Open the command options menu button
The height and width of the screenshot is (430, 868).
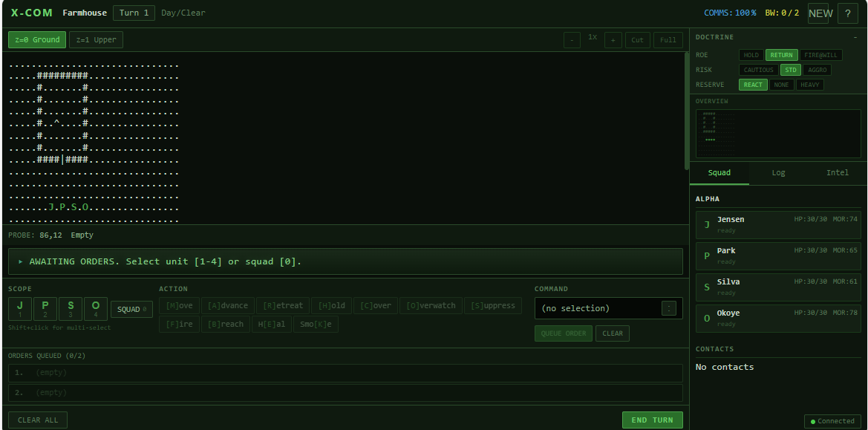[x=669, y=308]
